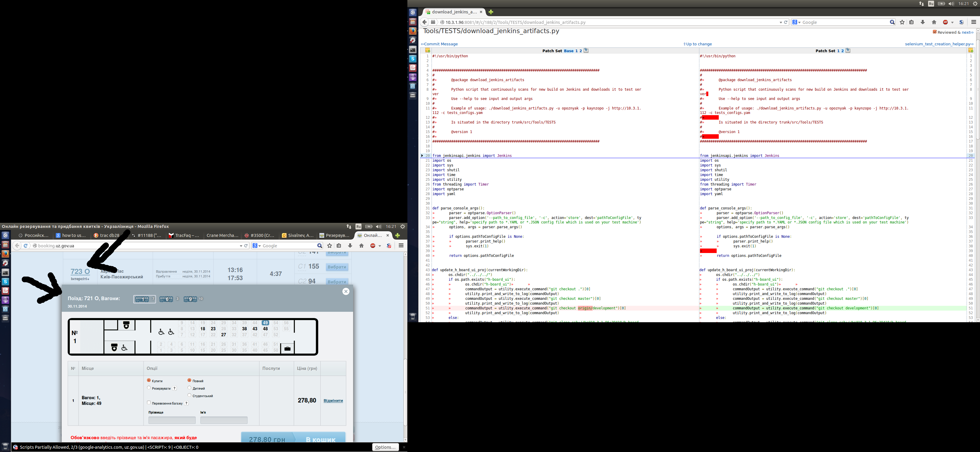Select wagon 9 train car icon

click(x=190, y=299)
